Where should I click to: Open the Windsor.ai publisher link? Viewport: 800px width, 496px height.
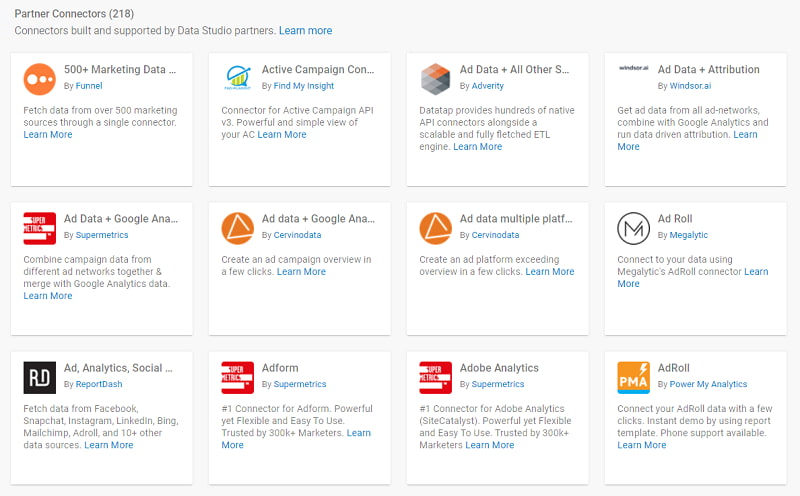click(690, 86)
